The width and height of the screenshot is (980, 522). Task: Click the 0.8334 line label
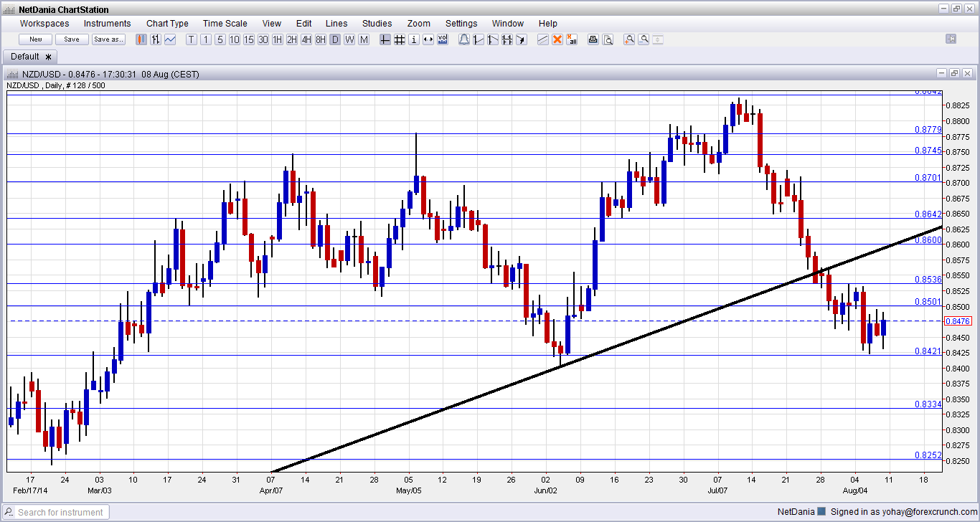[x=928, y=404]
